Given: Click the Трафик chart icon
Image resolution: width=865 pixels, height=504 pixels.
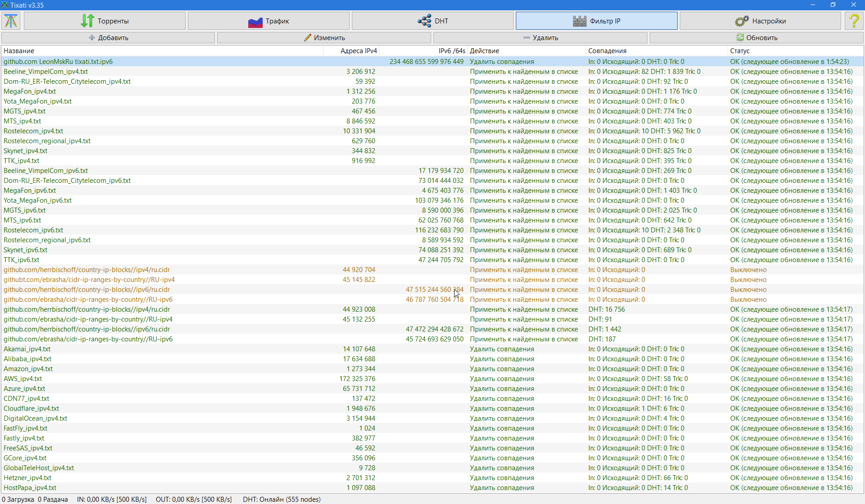Looking at the screenshot, I should point(255,21).
